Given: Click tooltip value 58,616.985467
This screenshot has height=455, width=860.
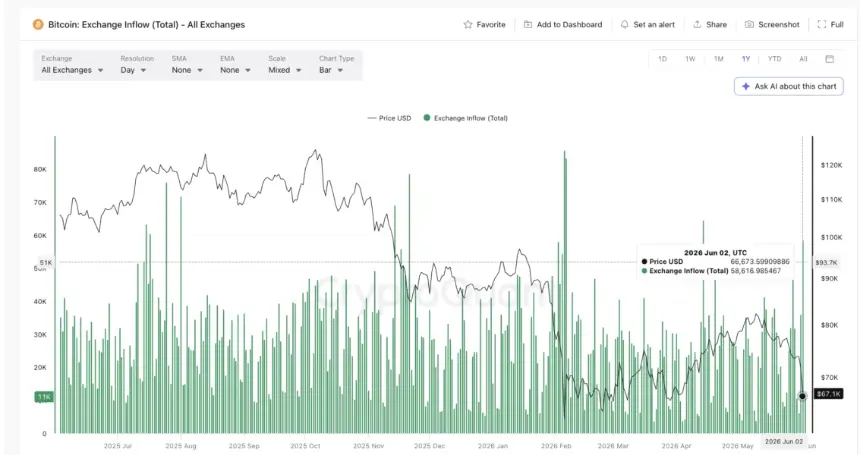Looking at the screenshot, I should click(x=756, y=271).
